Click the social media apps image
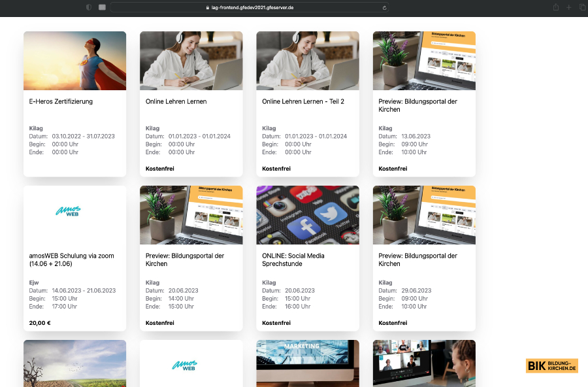588x387 pixels. 307,215
